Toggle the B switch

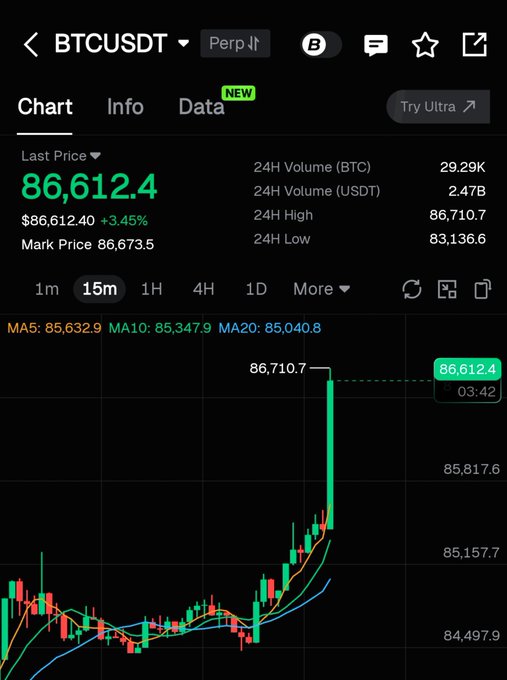click(x=321, y=44)
